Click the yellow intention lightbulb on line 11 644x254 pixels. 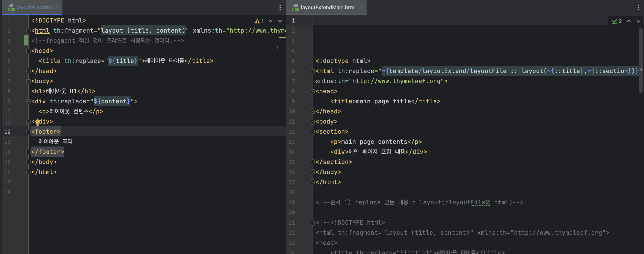(x=37, y=122)
